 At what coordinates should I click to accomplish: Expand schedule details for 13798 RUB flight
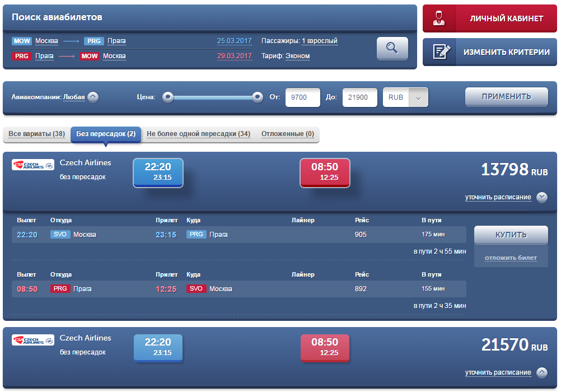[x=541, y=197]
